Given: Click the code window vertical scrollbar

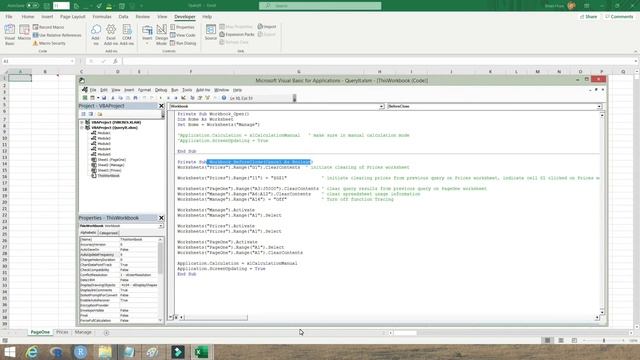Looking at the screenshot, I should click(x=602, y=213).
